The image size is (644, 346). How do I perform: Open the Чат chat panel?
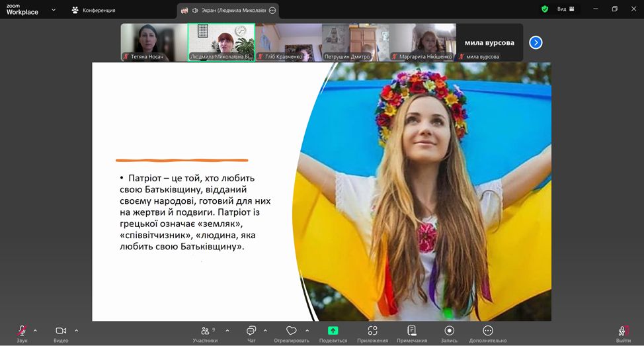point(251,331)
